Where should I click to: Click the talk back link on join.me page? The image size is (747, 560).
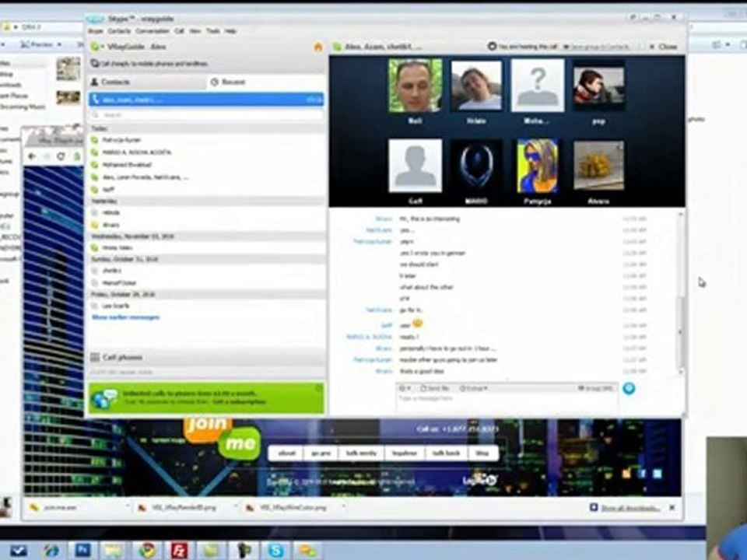tap(447, 453)
